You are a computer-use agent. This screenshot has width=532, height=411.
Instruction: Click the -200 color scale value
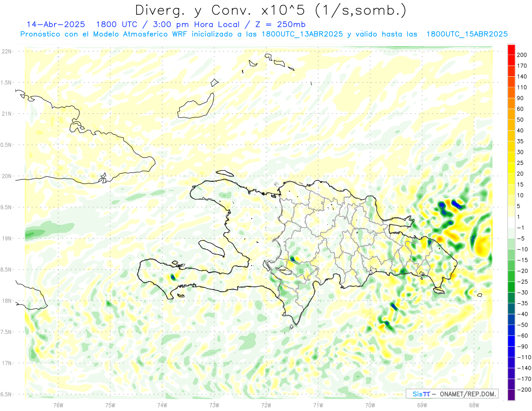click(524, 390)
